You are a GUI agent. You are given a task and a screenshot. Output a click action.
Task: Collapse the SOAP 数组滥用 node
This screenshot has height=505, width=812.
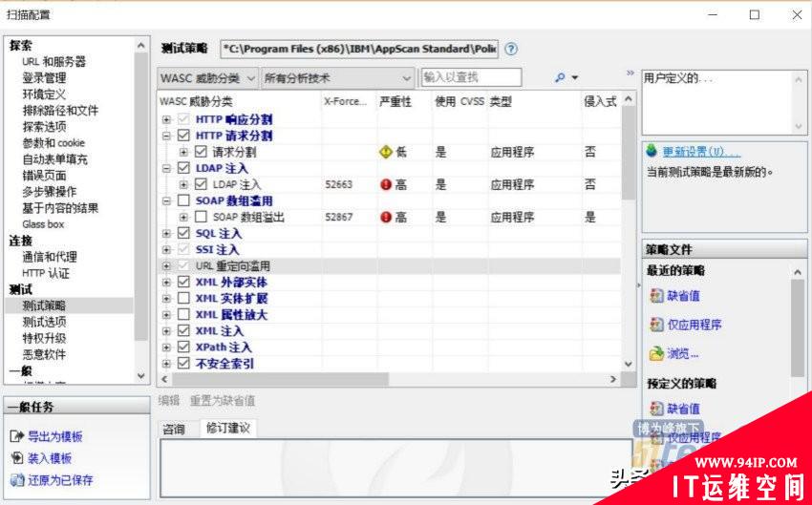(166, 201)
